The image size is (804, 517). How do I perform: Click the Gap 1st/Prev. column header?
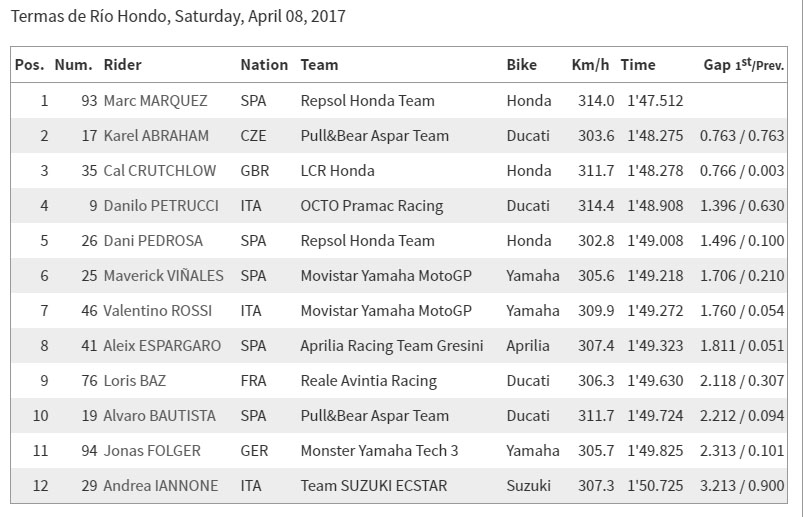click(x=743, y=65)
